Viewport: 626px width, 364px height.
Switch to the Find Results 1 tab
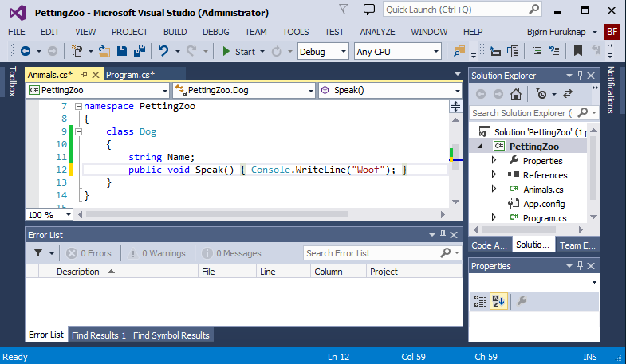coord(99,335)
